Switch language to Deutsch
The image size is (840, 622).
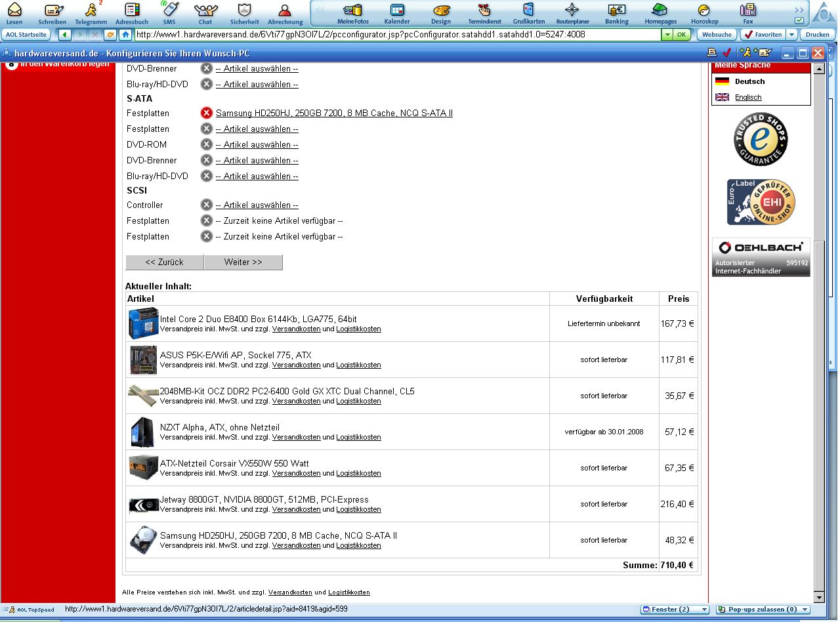pos(750,81)
